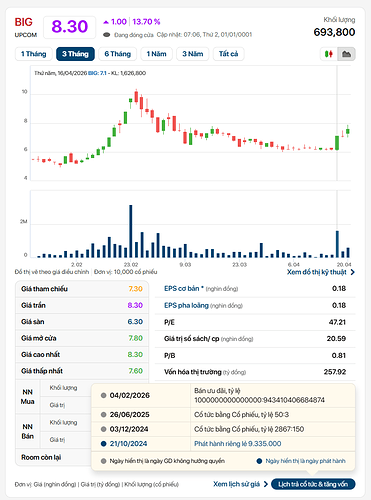Click Vốn hóa thị trường value 257.92
The image size is (371, 500).
click(335, 372)
